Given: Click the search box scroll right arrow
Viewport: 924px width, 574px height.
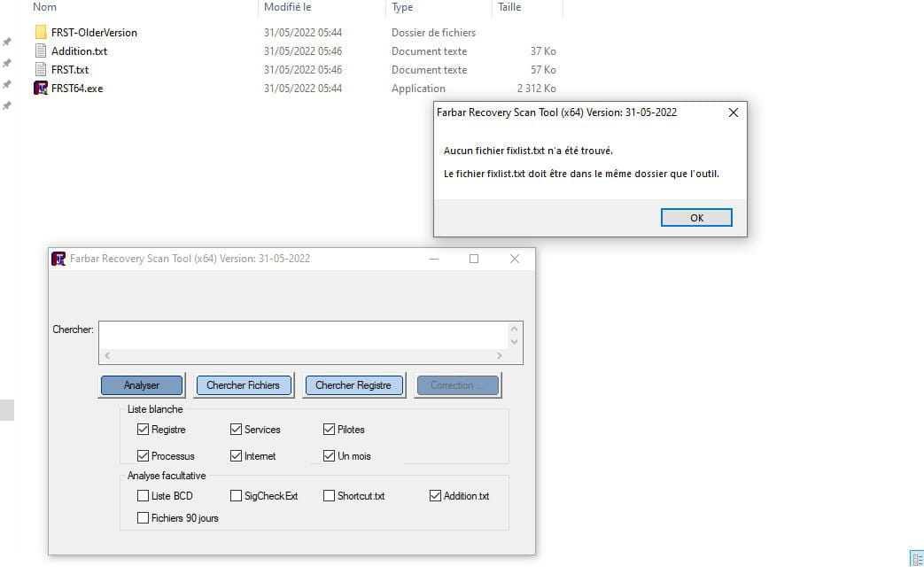Looking at the screenshot, I should (499, 355).
